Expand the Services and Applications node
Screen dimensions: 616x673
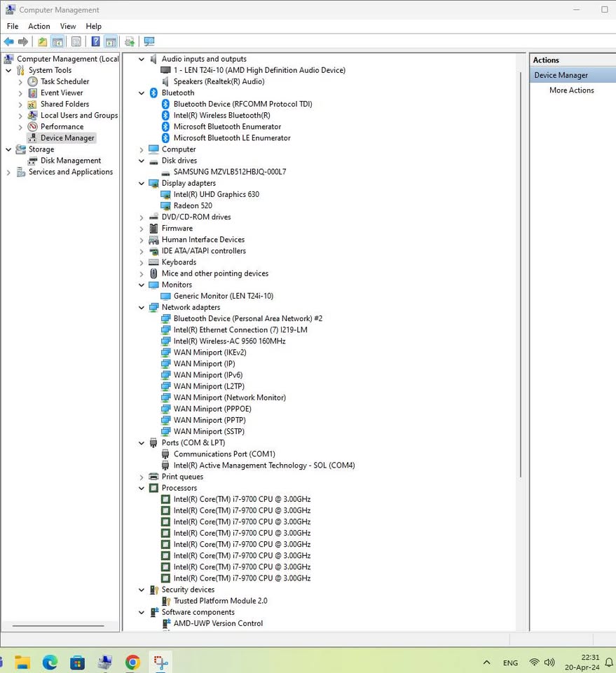point(8,172)
